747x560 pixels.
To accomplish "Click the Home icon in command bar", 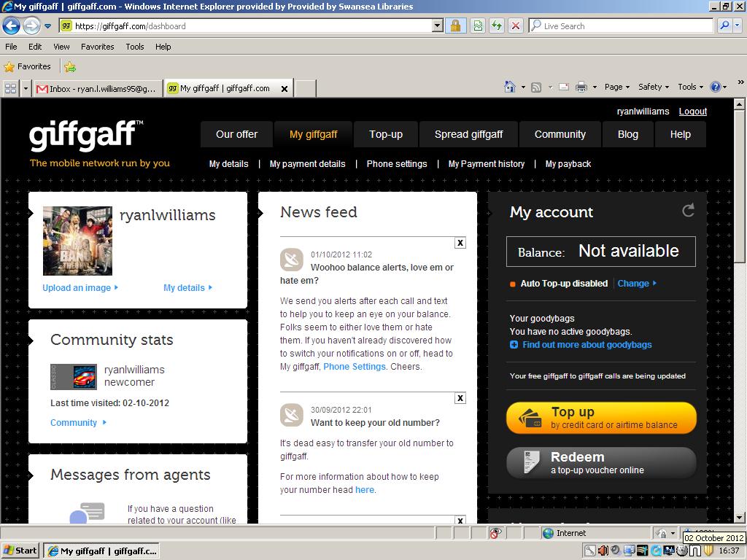I will pyautogui.click(x=510, y=87).
